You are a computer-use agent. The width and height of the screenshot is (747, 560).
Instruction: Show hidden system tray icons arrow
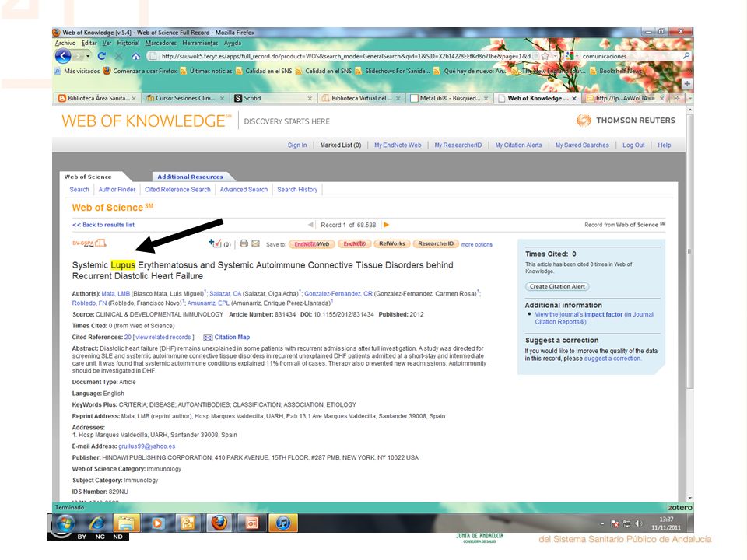point(602,523)
